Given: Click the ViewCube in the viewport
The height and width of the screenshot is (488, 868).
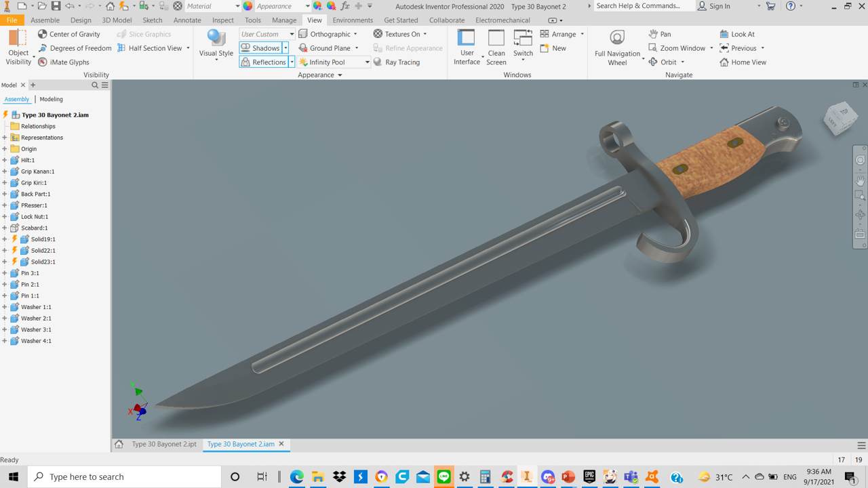Looking at the screenshot, I should pos(840,117).
